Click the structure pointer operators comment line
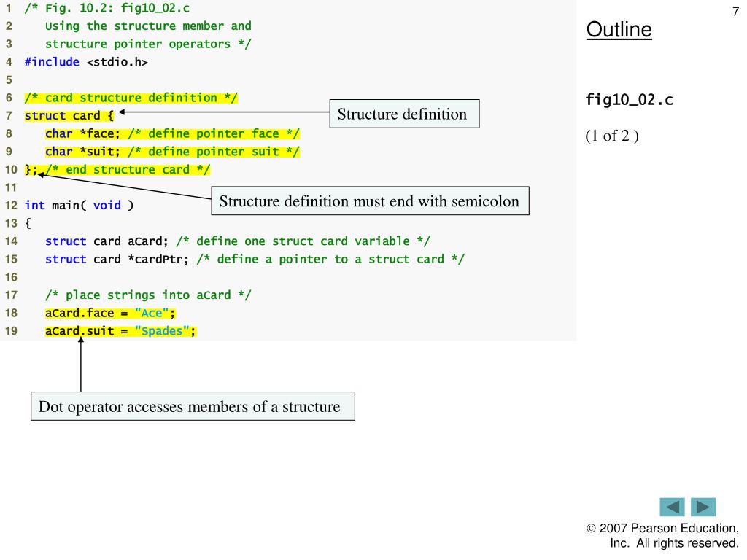This screenshot has width=747, height=560. point(148,44)
